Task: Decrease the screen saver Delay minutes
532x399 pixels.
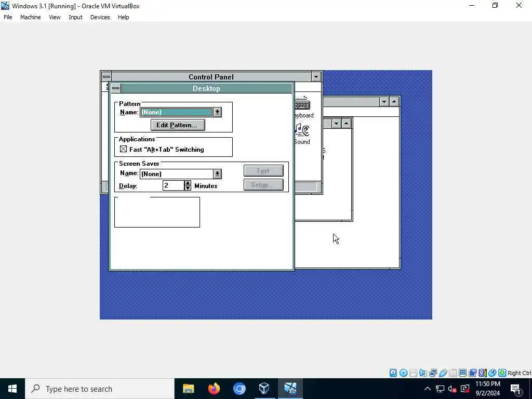Action: [188, 188]
